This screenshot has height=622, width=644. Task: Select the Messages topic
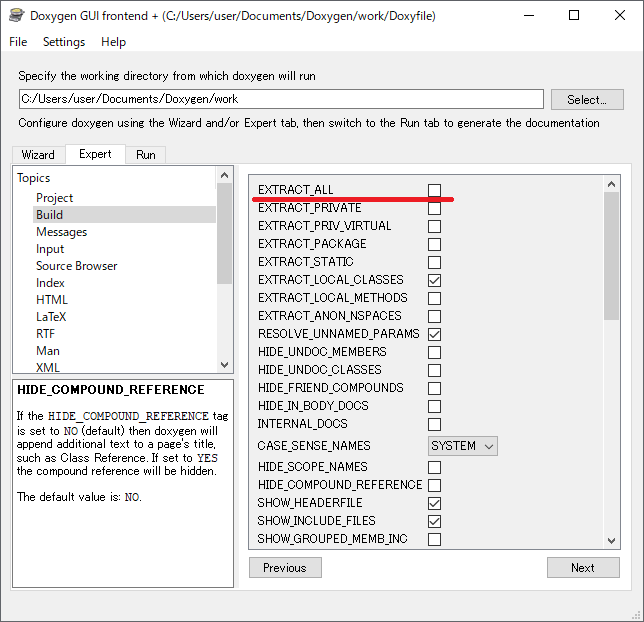coord(62,232)
